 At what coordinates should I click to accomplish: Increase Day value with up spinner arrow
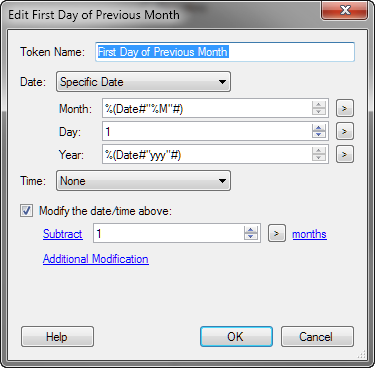pyautogui.click(x=319, y=128)
